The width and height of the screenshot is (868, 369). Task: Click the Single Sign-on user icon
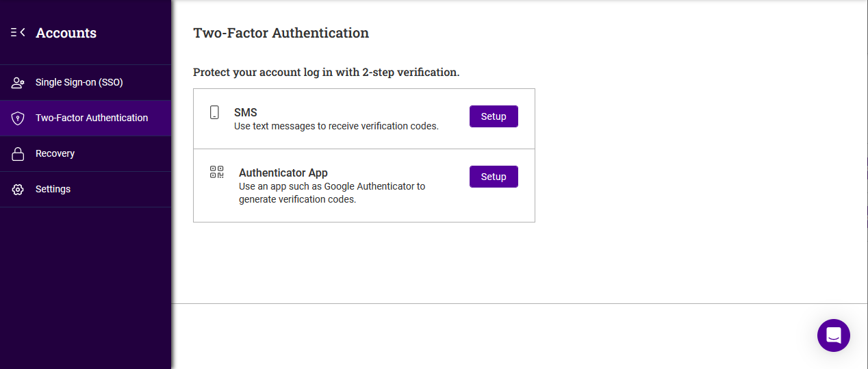(x=18, y=83)
